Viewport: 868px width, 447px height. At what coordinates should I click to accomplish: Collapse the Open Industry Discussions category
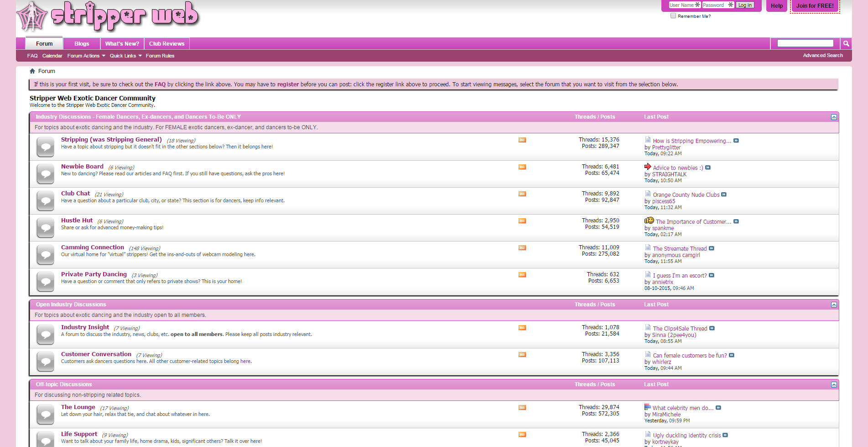[834, 305]
